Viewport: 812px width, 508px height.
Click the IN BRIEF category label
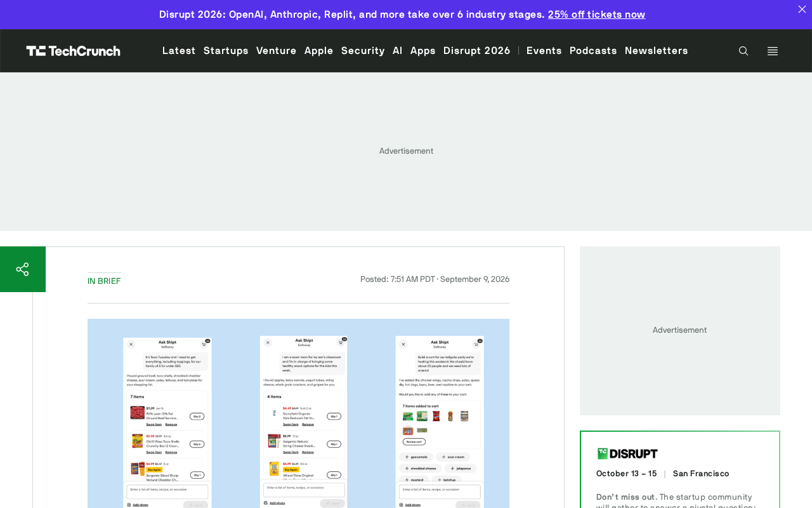pos(104,281)
